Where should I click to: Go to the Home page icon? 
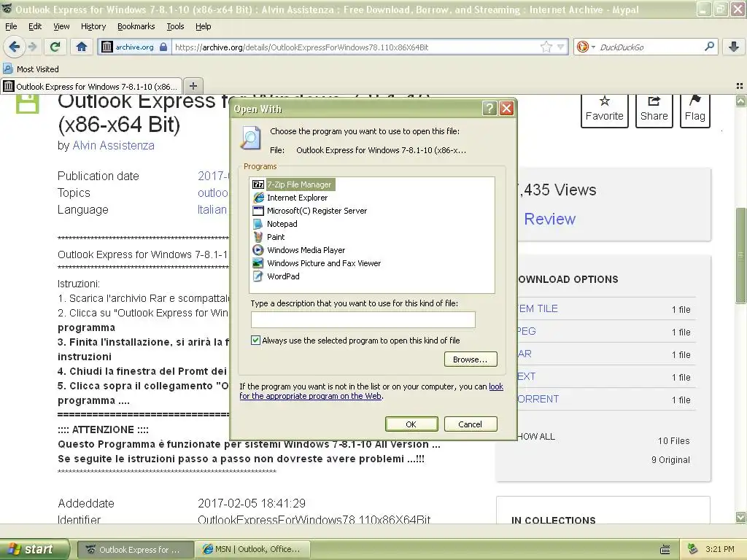82,47
